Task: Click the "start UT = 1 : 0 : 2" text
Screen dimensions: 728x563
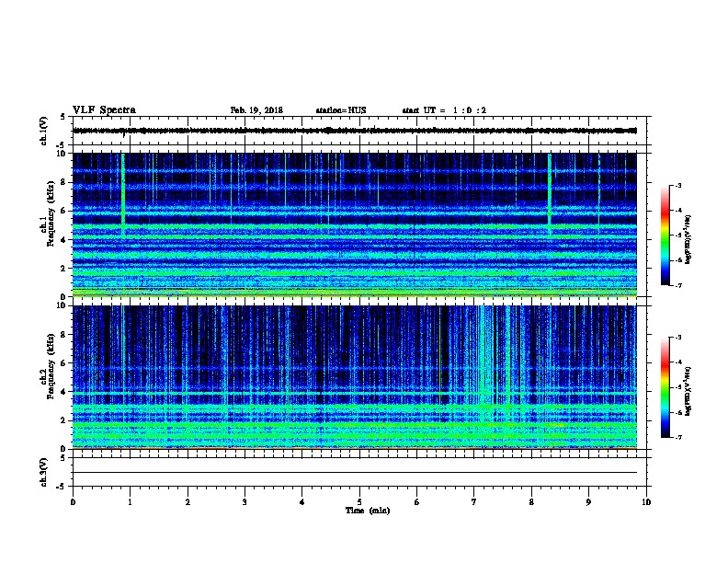Action: (x=444, y=110)
